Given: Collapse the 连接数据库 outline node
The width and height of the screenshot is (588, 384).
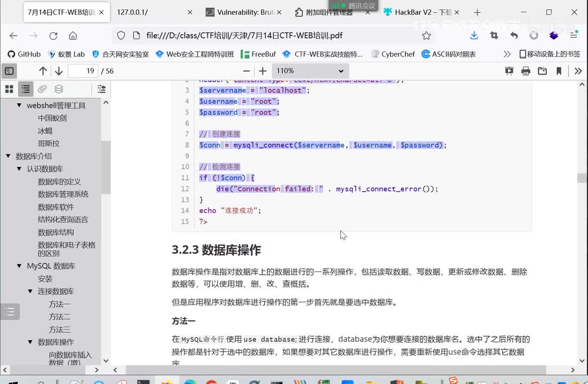Looking at the screenshot, I should point(30,291).
